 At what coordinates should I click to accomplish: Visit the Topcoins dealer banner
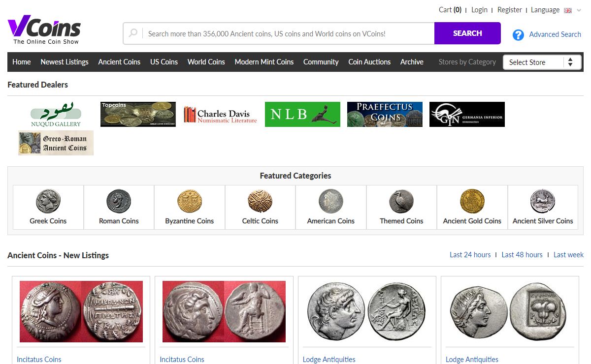[138, 114]
